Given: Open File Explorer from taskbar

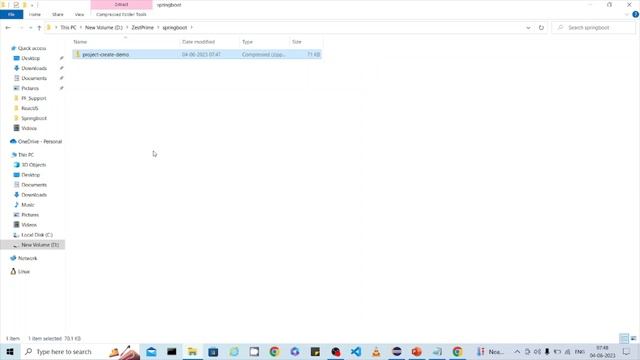Looking at the screenshot, I should [x=192, y=352].
